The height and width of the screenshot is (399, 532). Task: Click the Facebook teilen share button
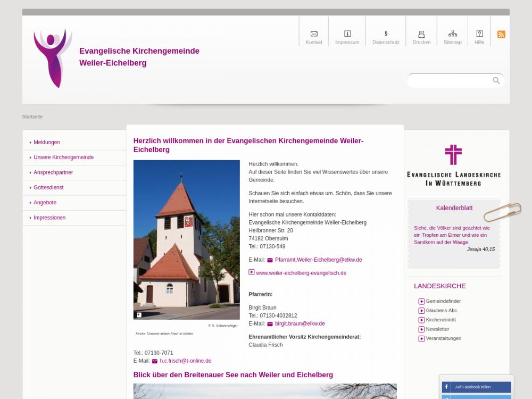tap(477, 387)
